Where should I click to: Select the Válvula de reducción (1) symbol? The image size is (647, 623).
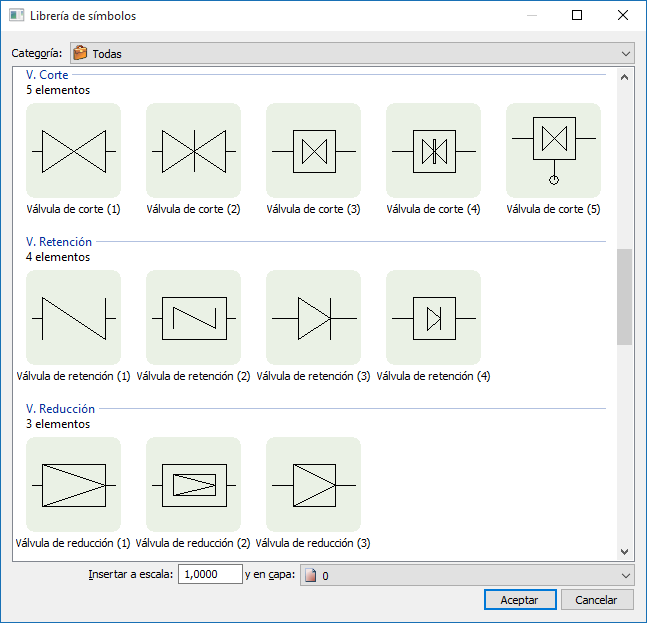(x=73, y=485)
